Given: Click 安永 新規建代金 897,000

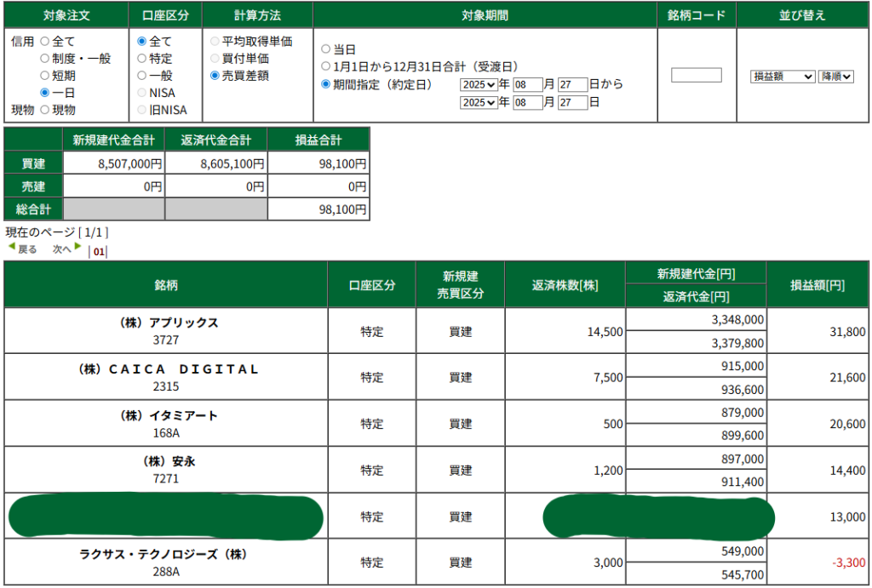Looking at the screenshot, I should 743,459.
